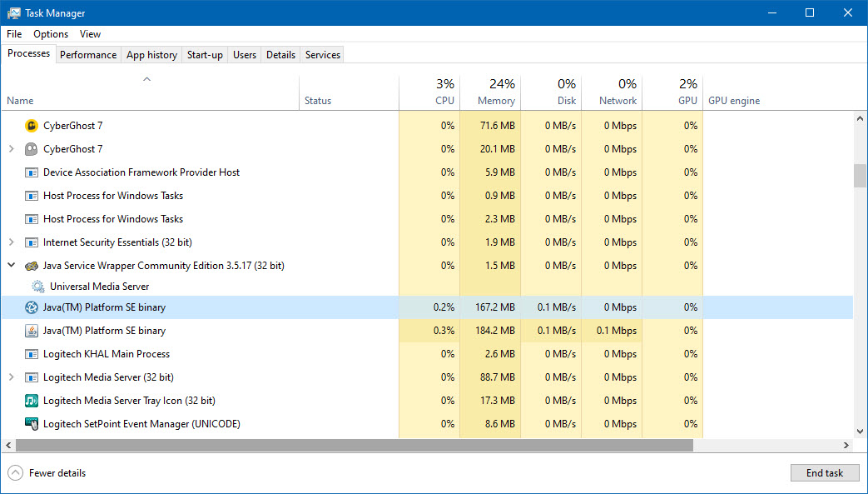Click the "167.2 MB" memory value

click(x=495, y=307)
